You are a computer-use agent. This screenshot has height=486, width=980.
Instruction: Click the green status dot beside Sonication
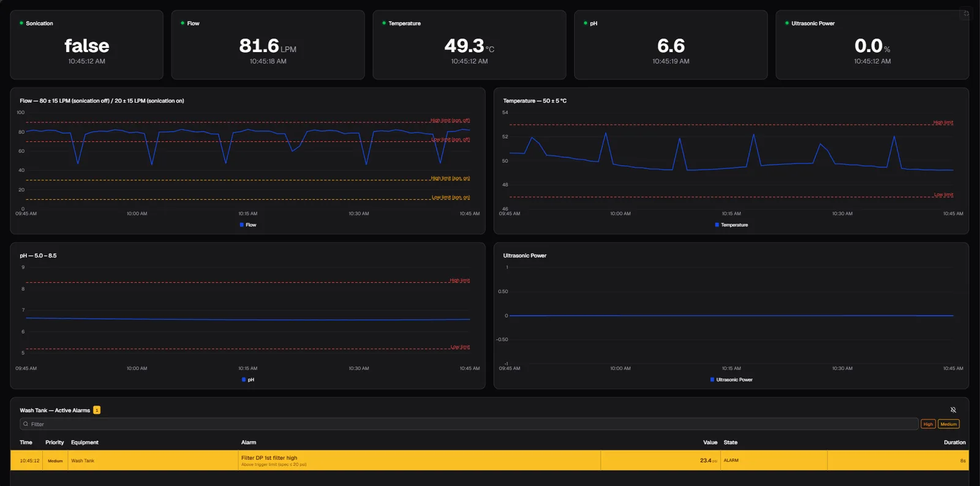21,23
